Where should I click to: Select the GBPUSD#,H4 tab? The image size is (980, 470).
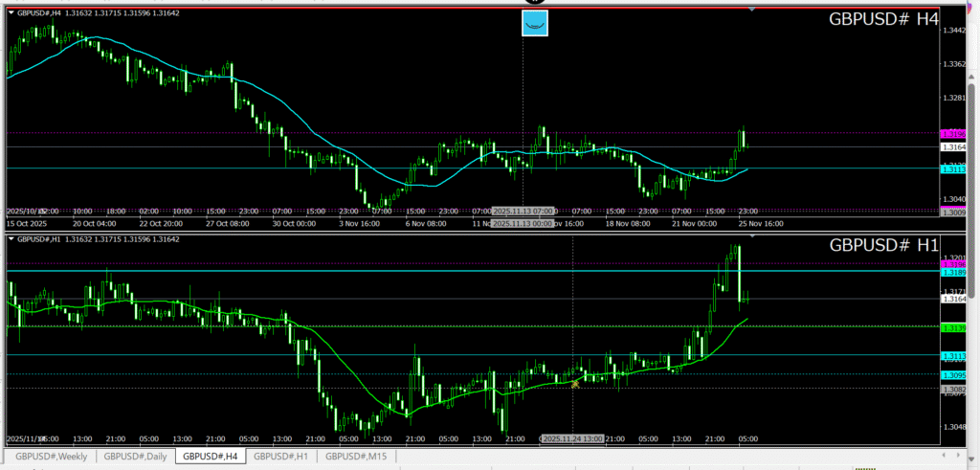[x=211, y=457]
